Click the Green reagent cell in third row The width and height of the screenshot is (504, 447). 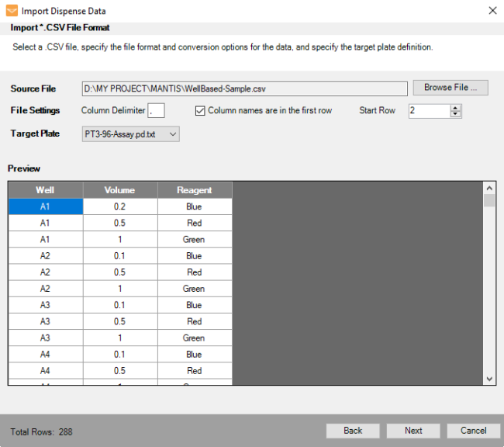195,239
